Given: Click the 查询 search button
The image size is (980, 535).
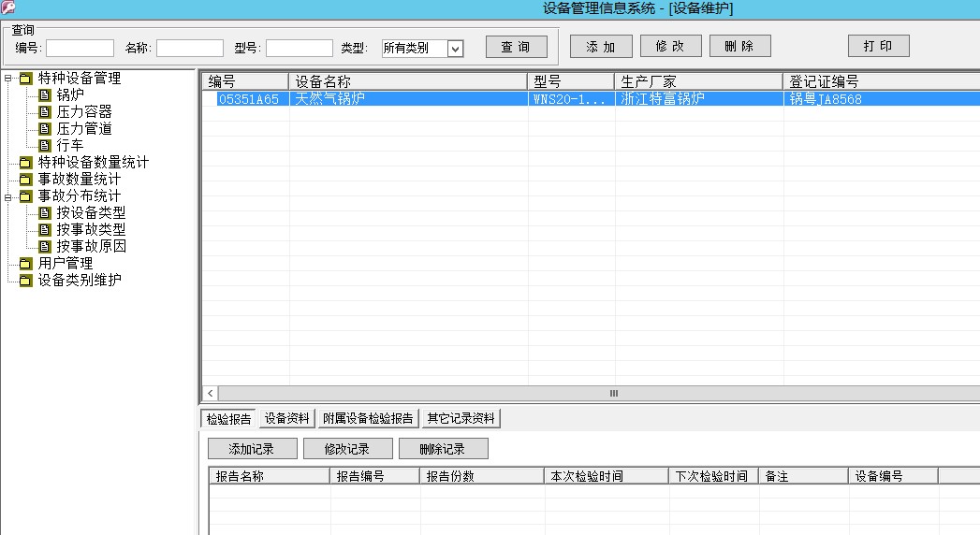Looking at the screenshot, I should [x=517, y=47].
